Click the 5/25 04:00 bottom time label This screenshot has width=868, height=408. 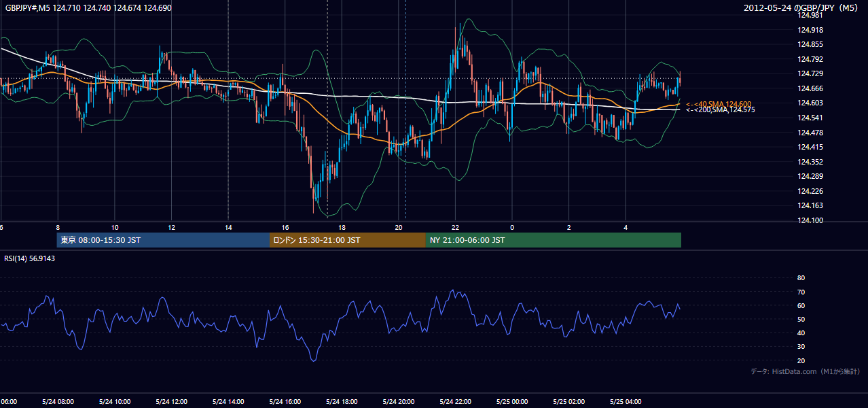click(x=626, y=402)
